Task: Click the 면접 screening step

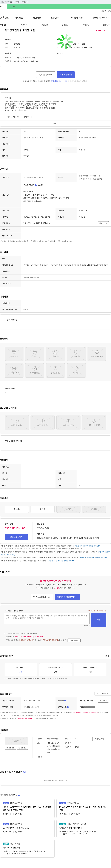Action: point(42,509)
